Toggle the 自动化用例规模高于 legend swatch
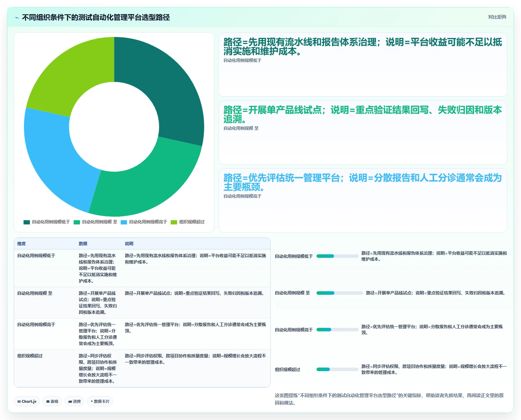 tap(124, 222)
